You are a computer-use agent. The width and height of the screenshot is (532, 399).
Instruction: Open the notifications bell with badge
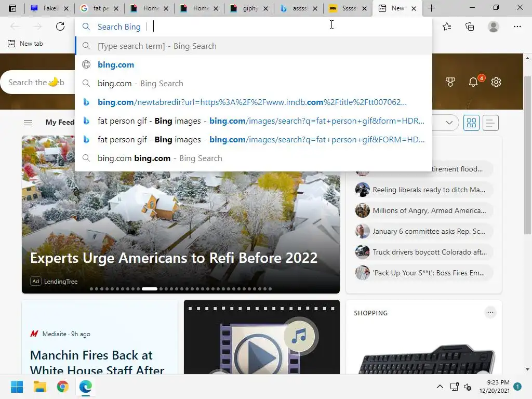(473, 82)
